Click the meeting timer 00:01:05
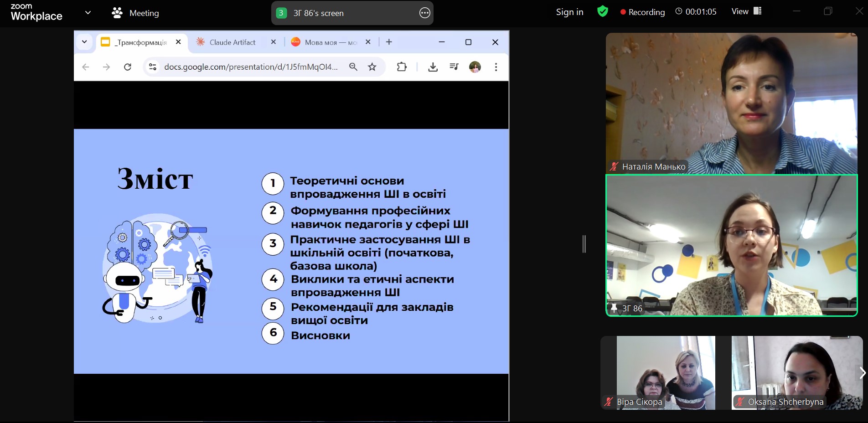The width and height of the screenshot is (868, 423). [696, 12]
